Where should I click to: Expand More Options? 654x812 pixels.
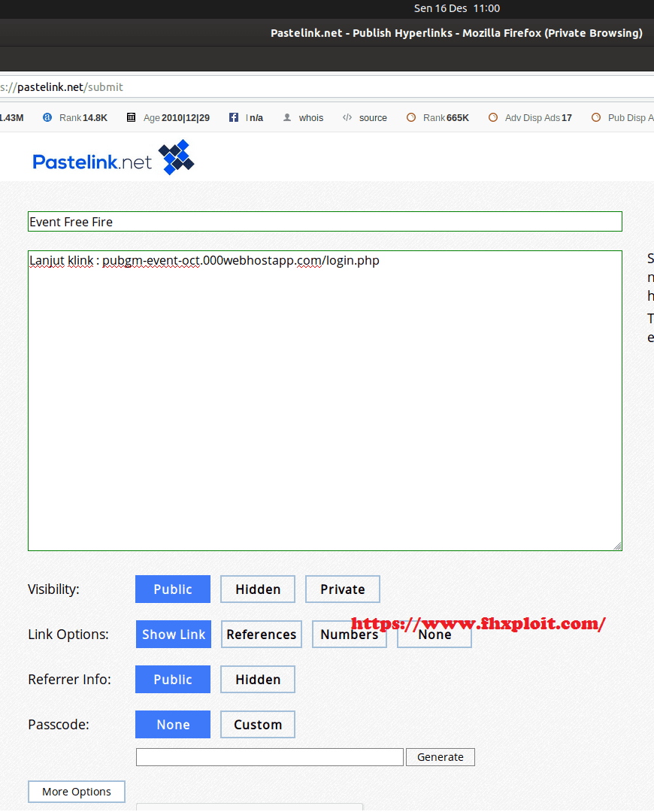[77, 792]
